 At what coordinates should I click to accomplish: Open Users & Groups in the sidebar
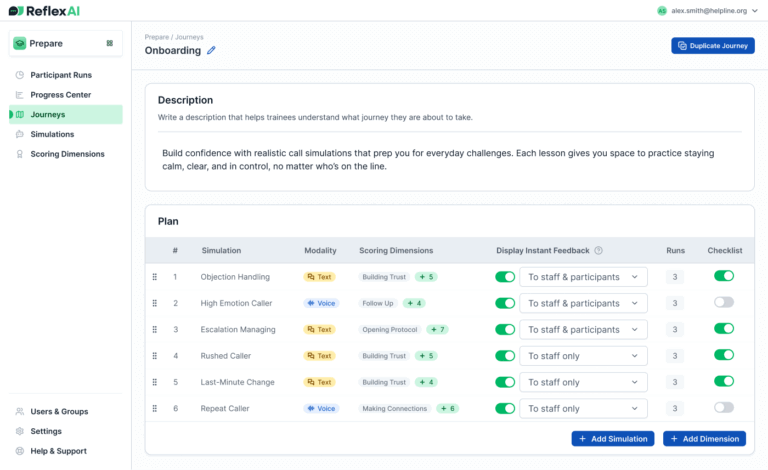[66, 412]
